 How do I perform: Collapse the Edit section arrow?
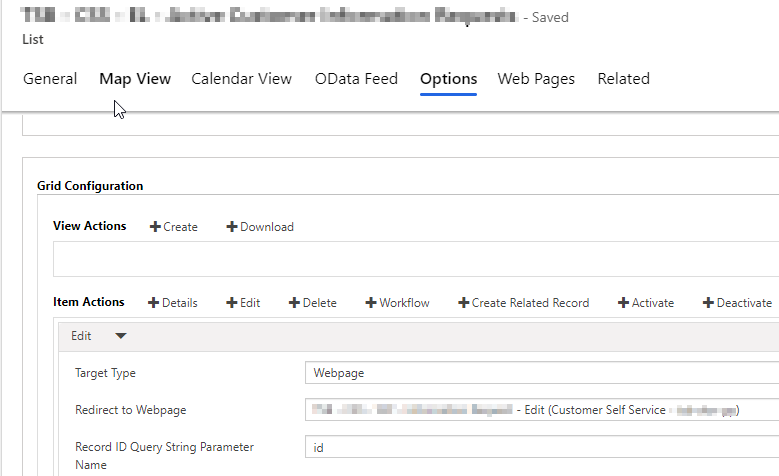point(121,337)
